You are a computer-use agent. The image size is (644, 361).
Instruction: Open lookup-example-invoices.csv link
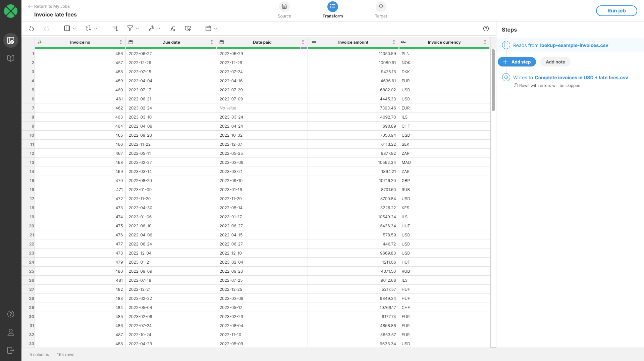coord(574,45)
